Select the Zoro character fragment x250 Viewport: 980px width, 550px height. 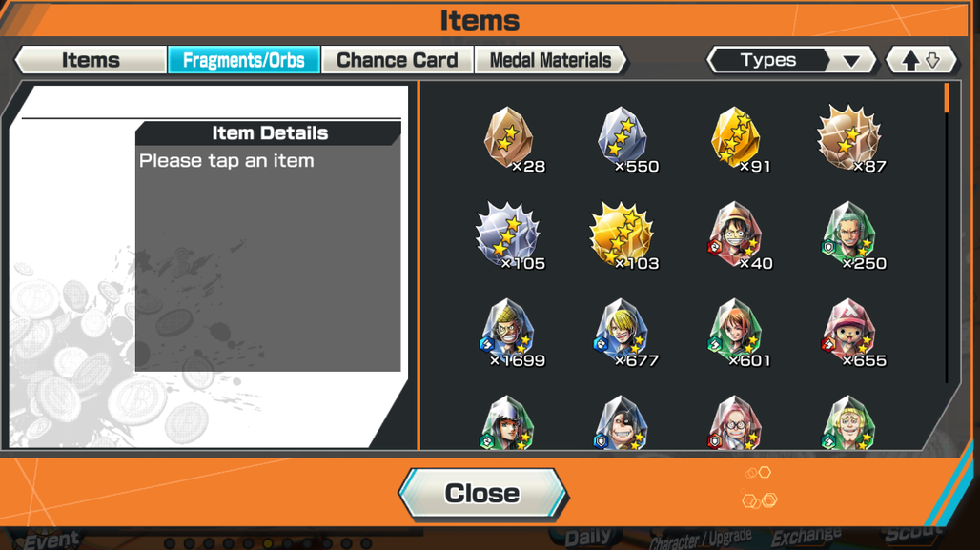[x=851, y=236]
